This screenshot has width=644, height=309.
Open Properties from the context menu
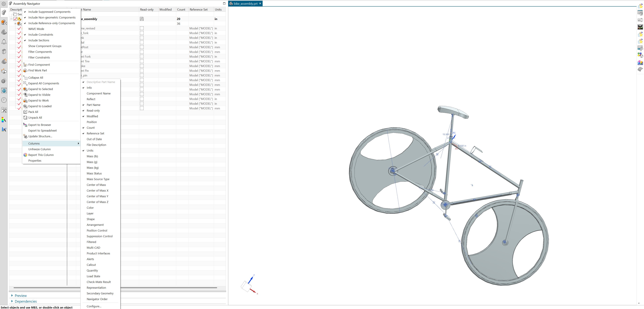tap(35, 161)
